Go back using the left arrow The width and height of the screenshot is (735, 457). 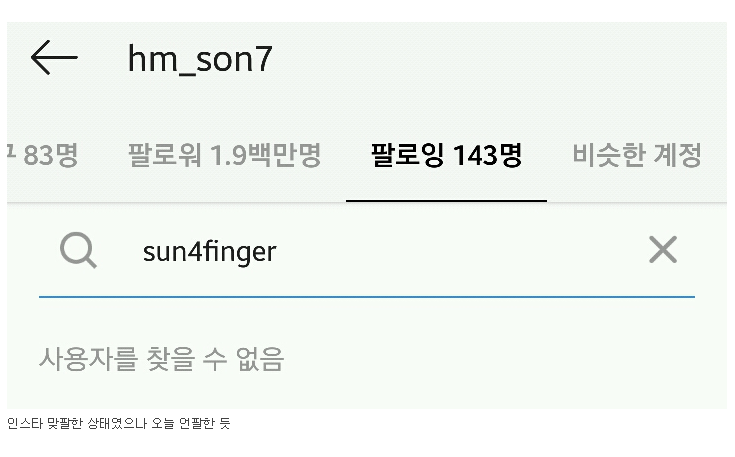pos(54,58)
